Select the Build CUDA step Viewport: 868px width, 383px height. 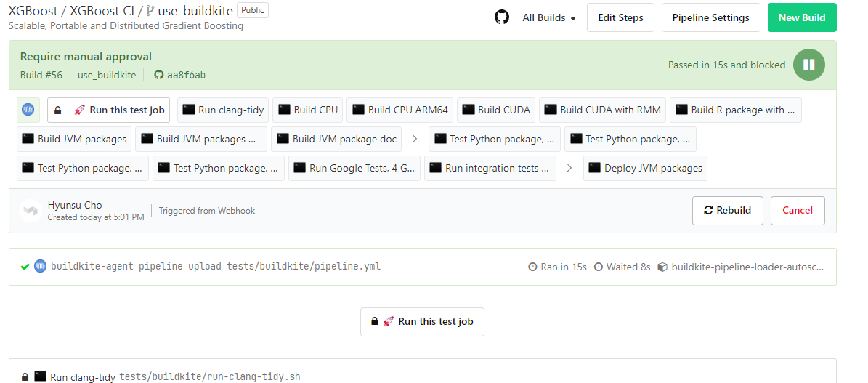tap(496, 110)
